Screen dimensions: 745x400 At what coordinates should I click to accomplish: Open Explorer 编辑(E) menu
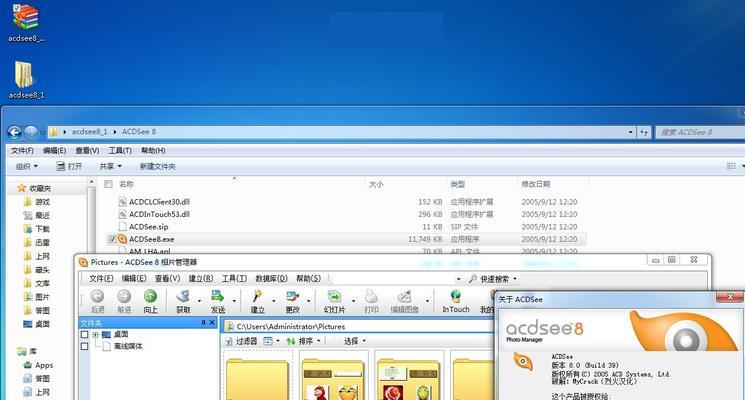[x=54, y=151]
